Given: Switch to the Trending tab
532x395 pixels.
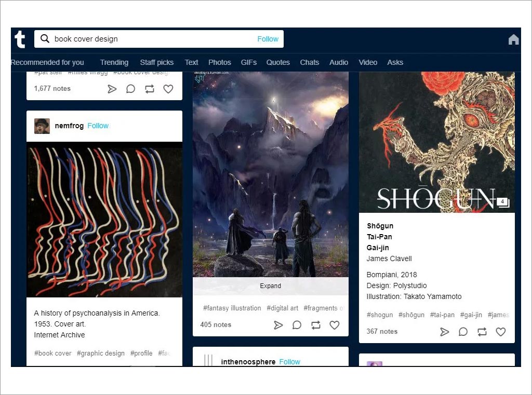Looking at the screenshot, I should pyautogui.click(x=114, y=62).
